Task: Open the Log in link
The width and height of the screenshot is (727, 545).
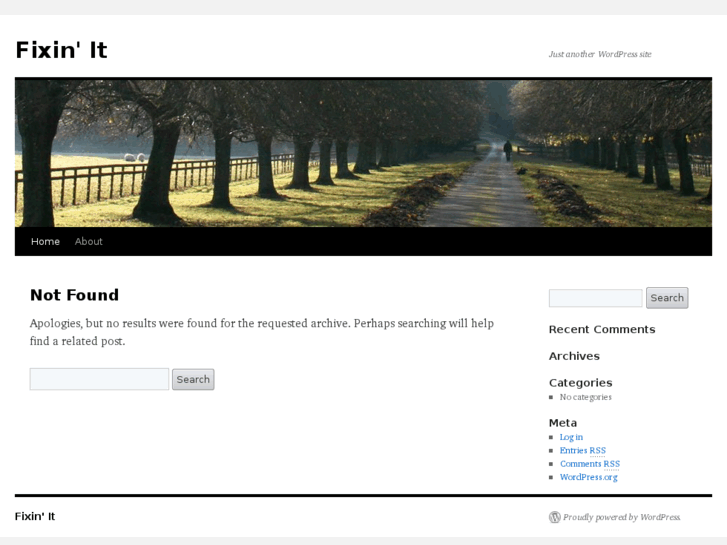Action: (571, 437)
